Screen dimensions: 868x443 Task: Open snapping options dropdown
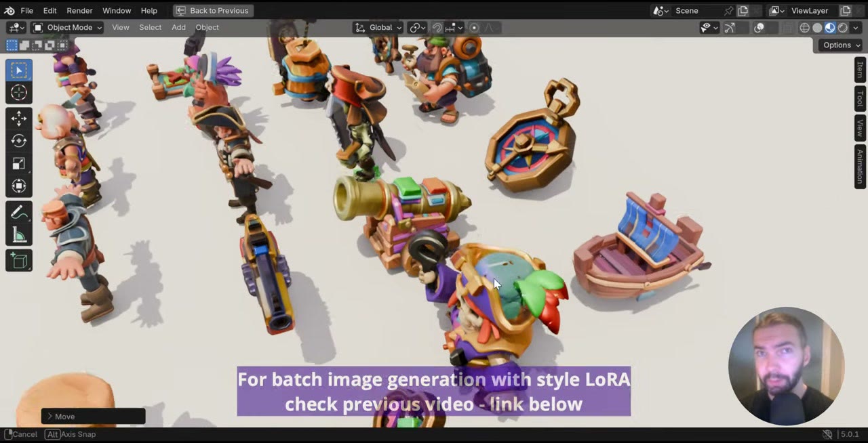pos(454,28)
